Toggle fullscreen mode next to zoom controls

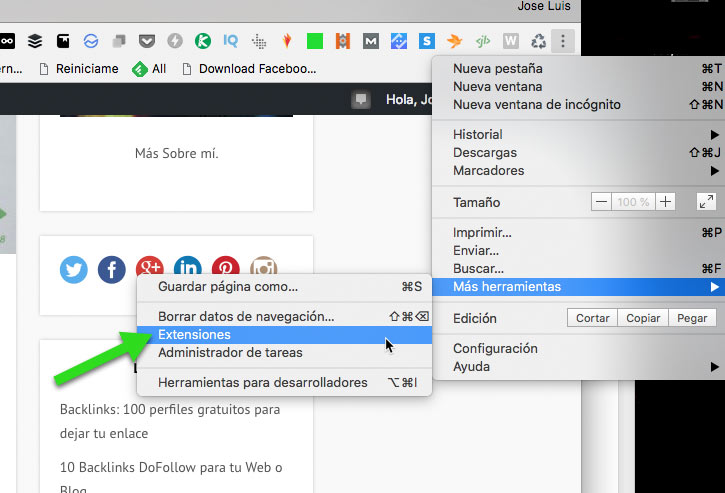point(705,202)
